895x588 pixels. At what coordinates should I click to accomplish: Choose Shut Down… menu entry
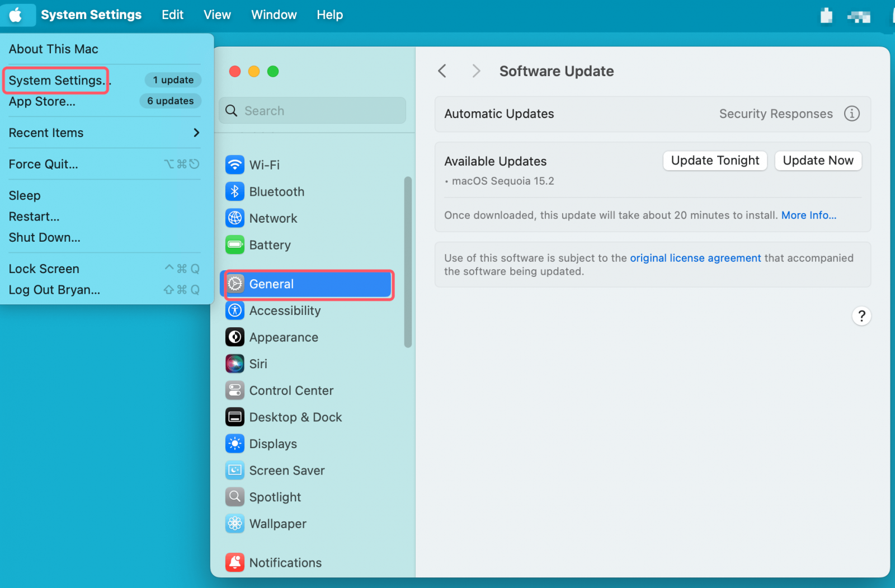[45, 237]
